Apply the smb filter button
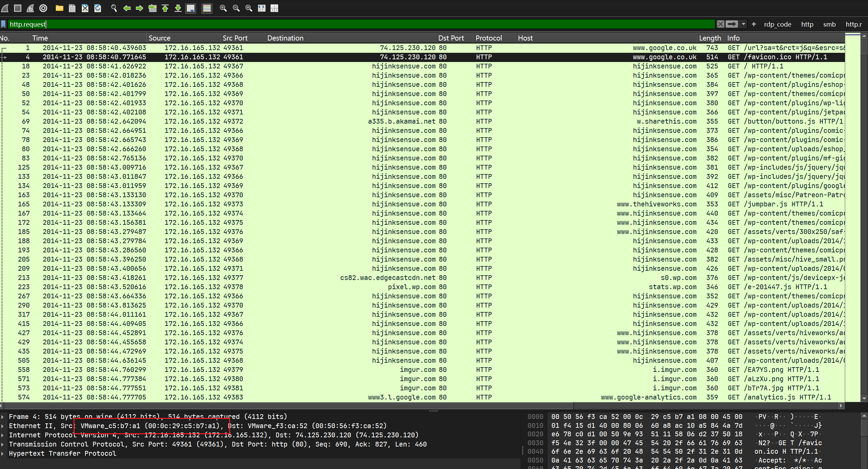The width and height of the screenshot is (868, 469). (x=829, y=24)
